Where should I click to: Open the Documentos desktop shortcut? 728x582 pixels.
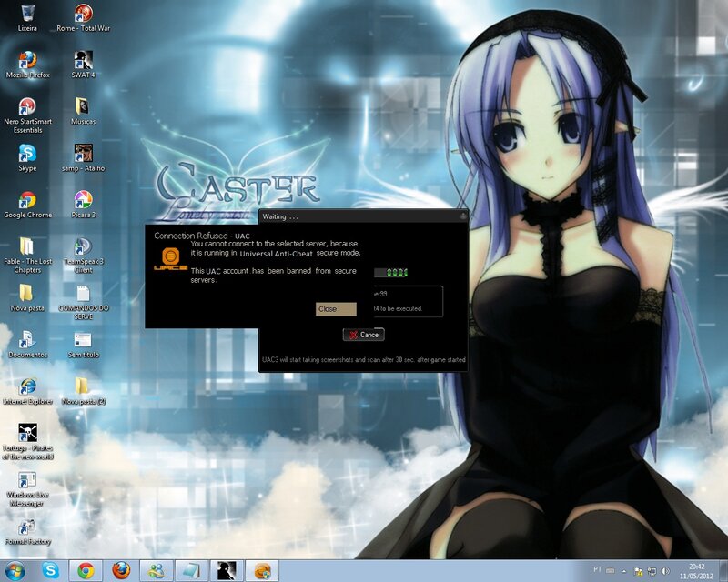[27, 345]
